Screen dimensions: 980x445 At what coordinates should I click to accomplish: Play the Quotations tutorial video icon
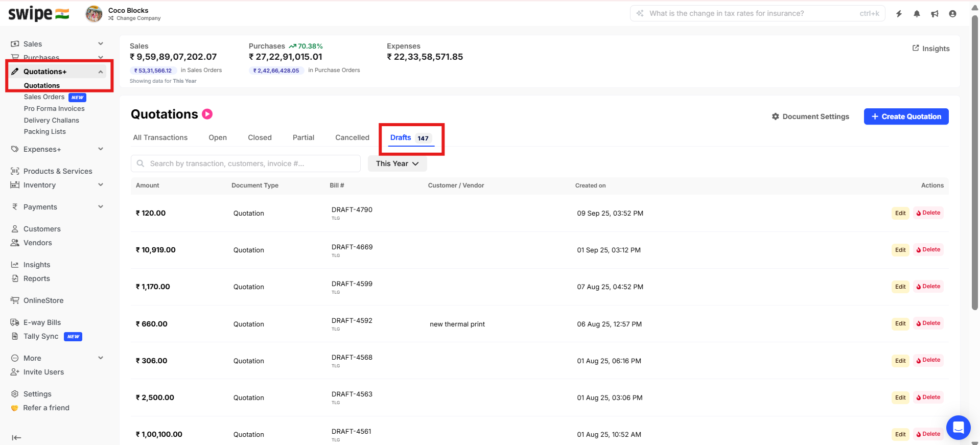point(207,114)
